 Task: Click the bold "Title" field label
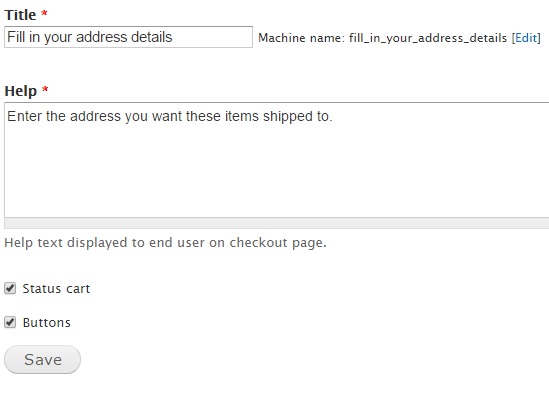tap(20, 15)
